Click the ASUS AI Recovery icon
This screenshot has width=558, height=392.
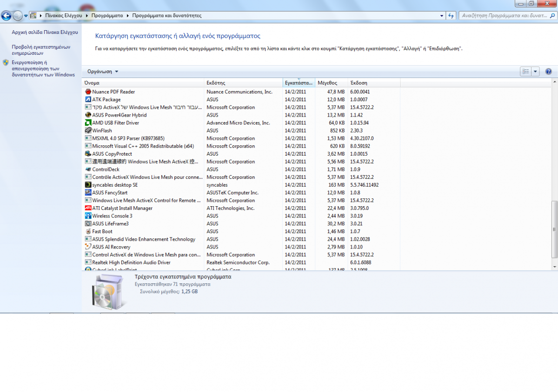click(x=88, y=247)
